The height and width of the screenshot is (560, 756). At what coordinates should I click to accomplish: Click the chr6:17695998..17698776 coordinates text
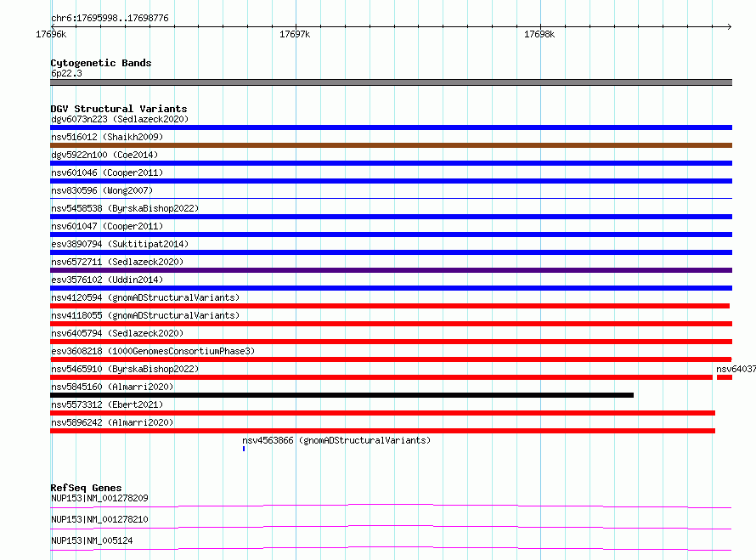click(x=110, y=18)
